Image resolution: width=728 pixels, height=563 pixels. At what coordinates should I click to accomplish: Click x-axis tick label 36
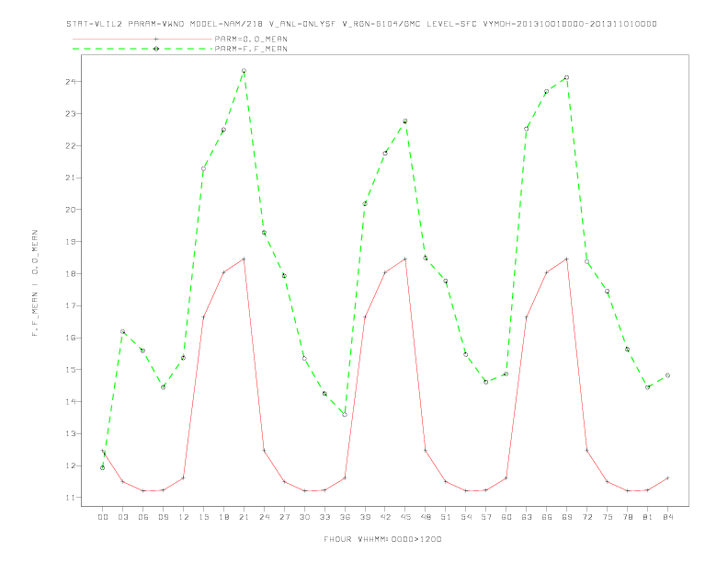point(345,517)
